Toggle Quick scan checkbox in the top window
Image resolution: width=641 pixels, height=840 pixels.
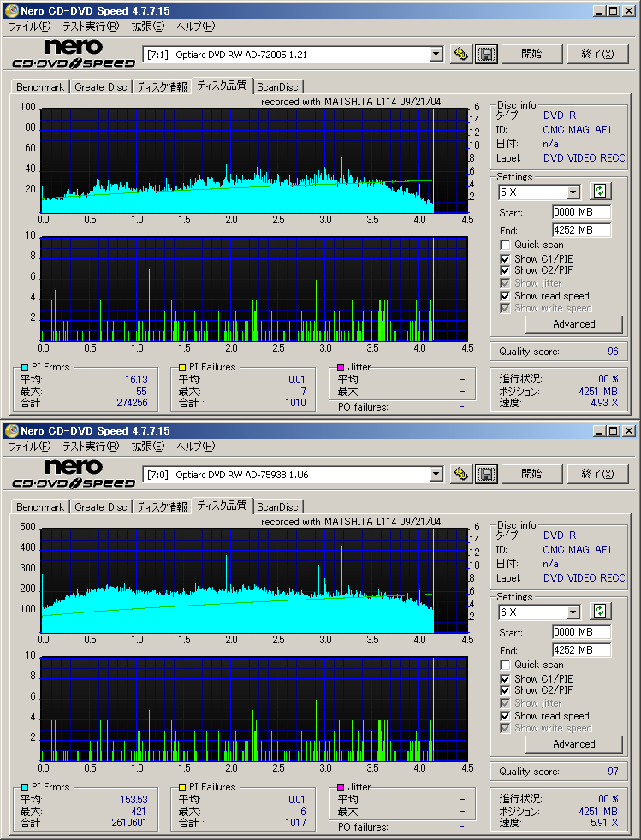tap(505, 245)
